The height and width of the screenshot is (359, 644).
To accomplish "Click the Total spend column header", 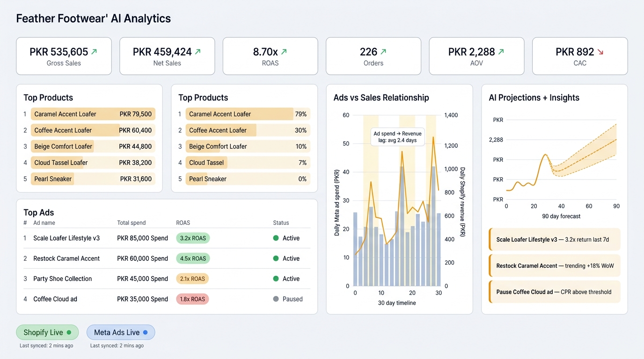I will point(132,223).
